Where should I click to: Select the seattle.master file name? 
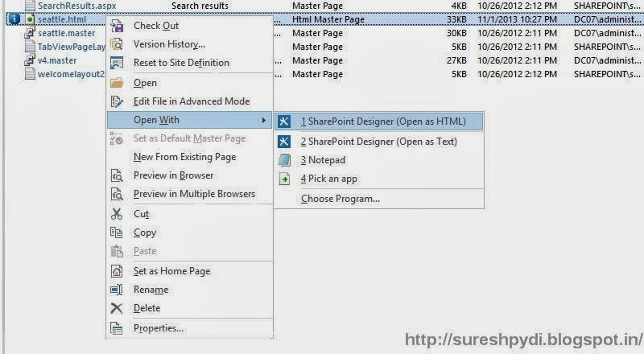coord(67,33)
